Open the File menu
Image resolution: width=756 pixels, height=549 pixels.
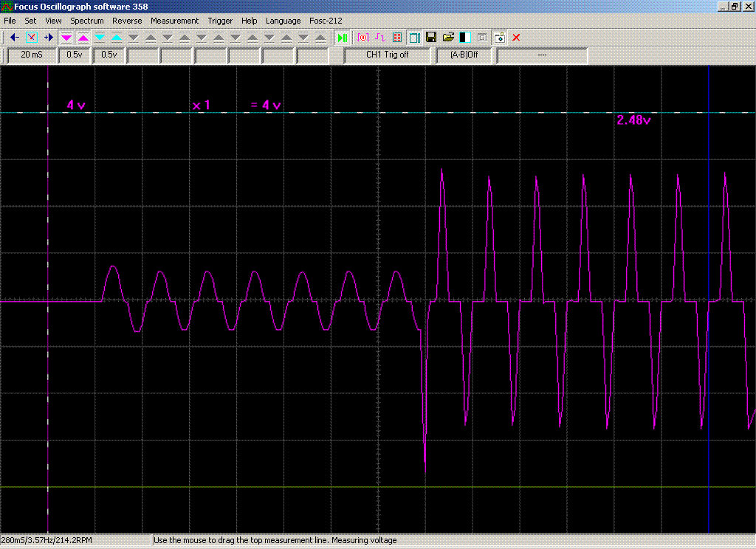pos(10,21)
